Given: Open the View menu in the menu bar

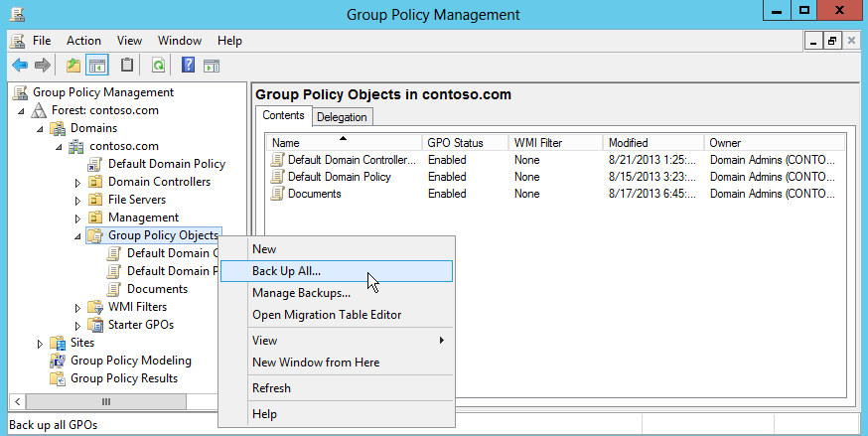Looking at the screenshot, I should point(129,41).
